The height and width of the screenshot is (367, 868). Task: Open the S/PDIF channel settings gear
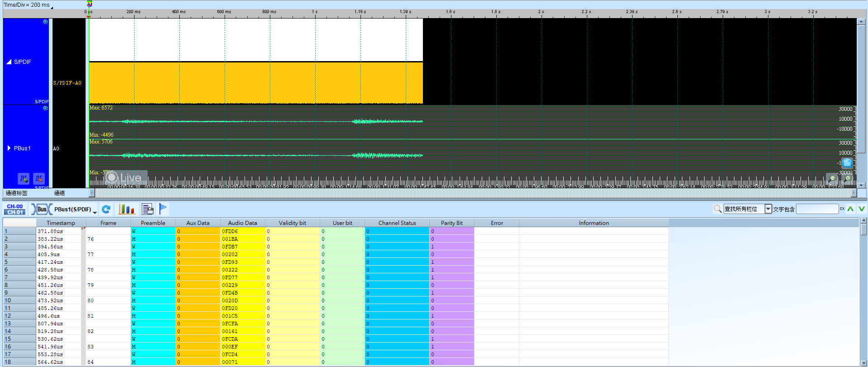[45, 22]
